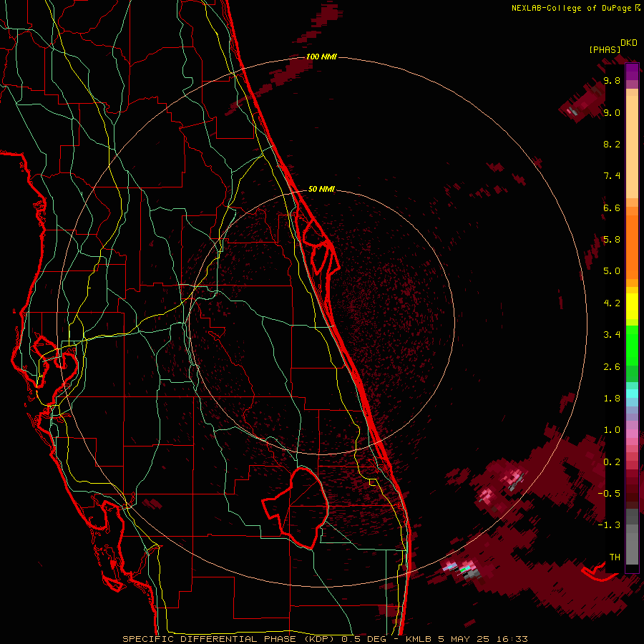Click the 3.4 value on the scale
This screenshot has width=644, height=644.
[612, 335]
